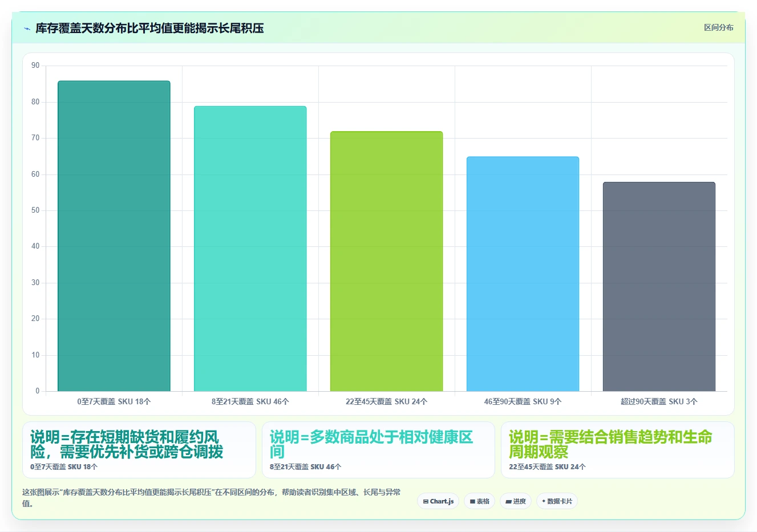This screenshot has width=757, height=532.
Task: Click axis label 46至90天覆盖 SKU 9个
Action: point(523,401)
